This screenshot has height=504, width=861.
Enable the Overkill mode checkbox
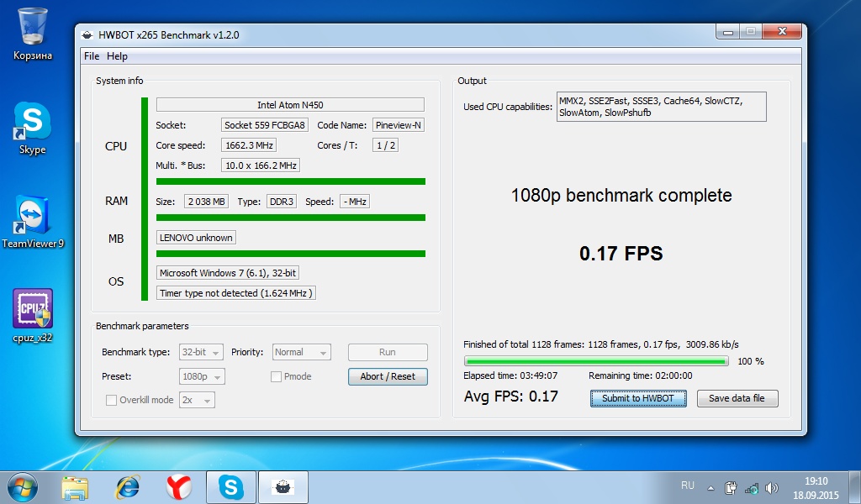(x=111, y=401)
